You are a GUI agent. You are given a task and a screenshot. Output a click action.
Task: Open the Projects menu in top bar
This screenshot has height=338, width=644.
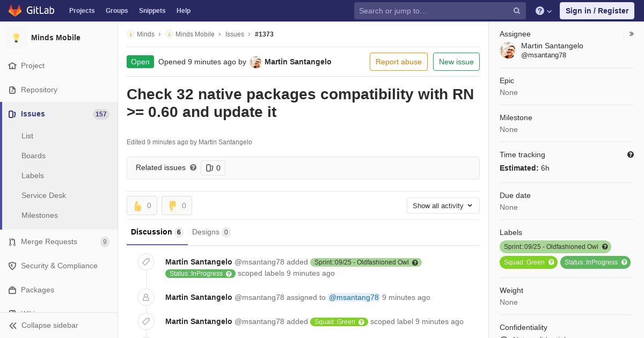[82, 11]
